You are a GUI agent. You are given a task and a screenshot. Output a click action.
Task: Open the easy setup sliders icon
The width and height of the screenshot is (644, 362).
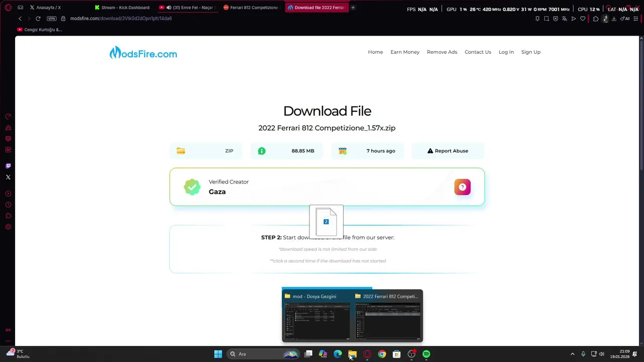click(x=635, y=19)
